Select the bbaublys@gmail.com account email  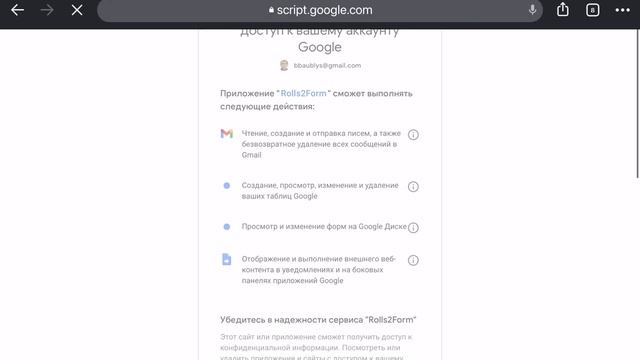click(327, 65)
